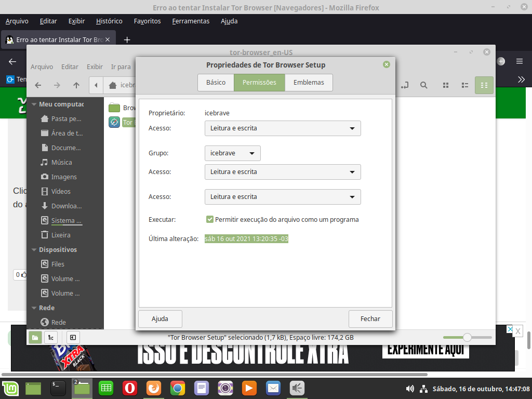Toggle allow executing file as program

click(210, 220)
